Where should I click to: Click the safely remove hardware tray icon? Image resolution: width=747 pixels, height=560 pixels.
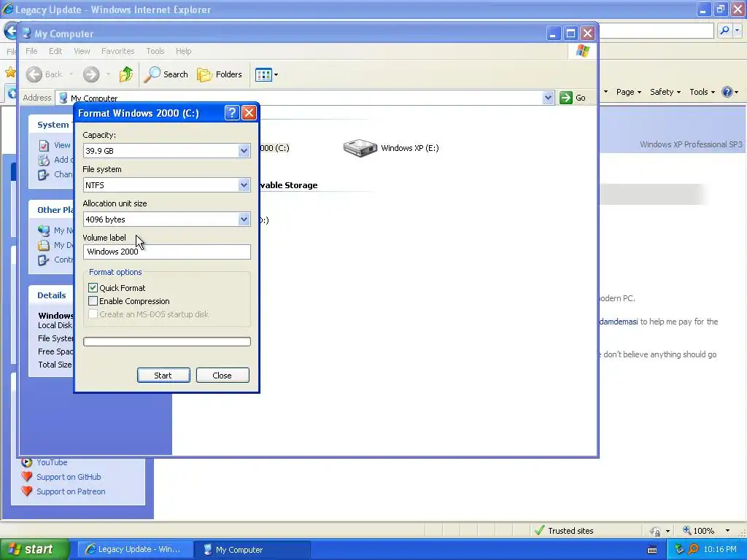click(679, 550)
